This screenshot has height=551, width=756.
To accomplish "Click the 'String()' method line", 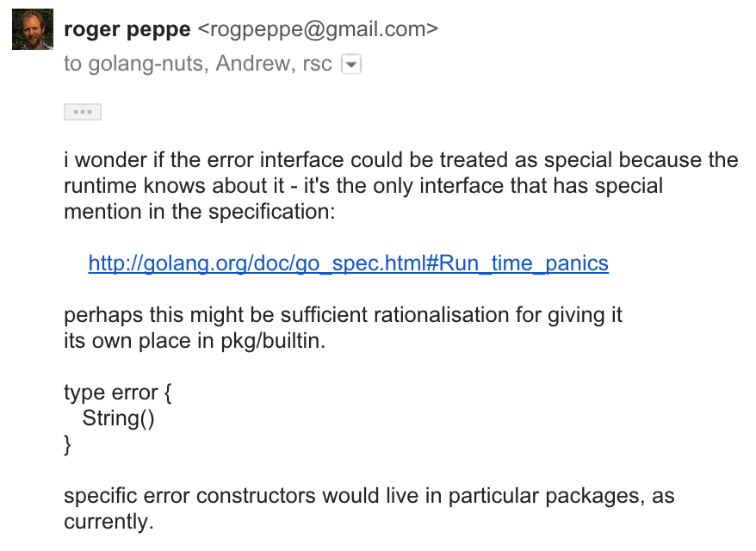I will tap(118, 418).
